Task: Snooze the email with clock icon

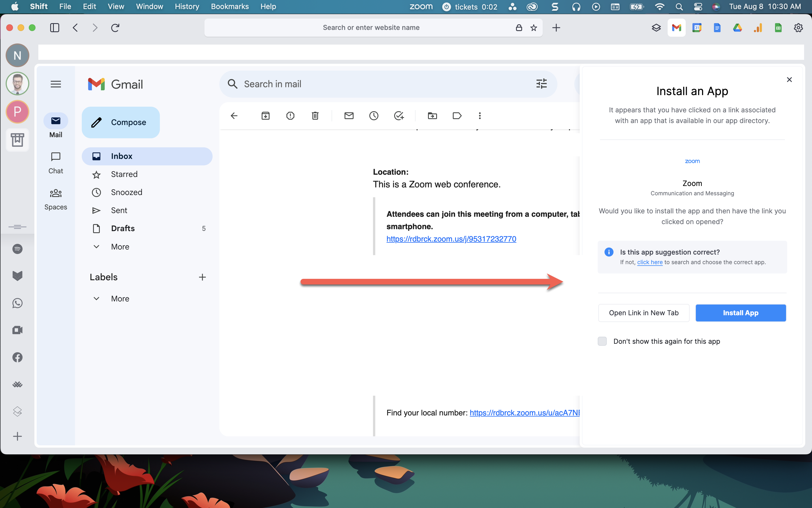Action: (x=374, y=116)
